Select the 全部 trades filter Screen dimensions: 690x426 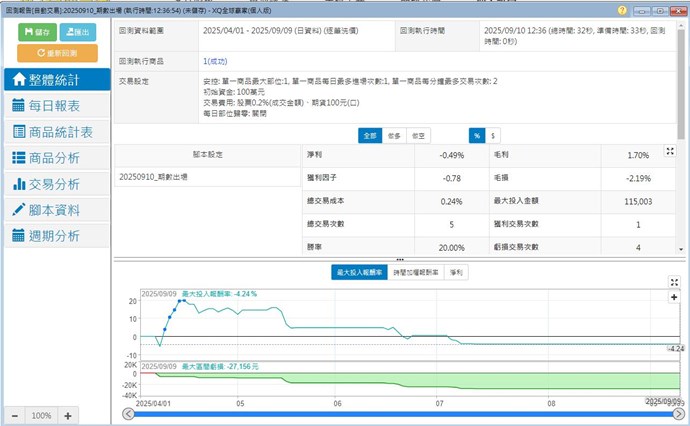tap(370, 135)
